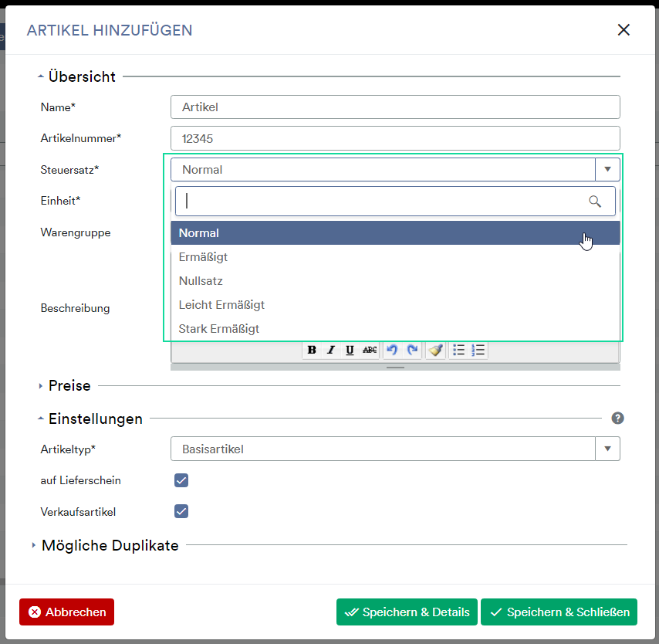The width and height of the screenshot is (659, 644).
Task: Expand the Mögliche Duplikate section
Action: click(110, 546)
